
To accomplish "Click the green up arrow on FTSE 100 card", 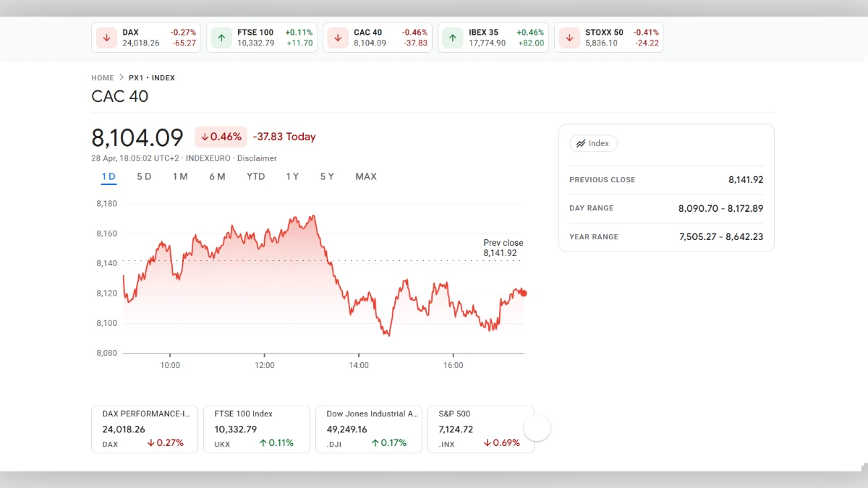I will click(x=221, y=37).
